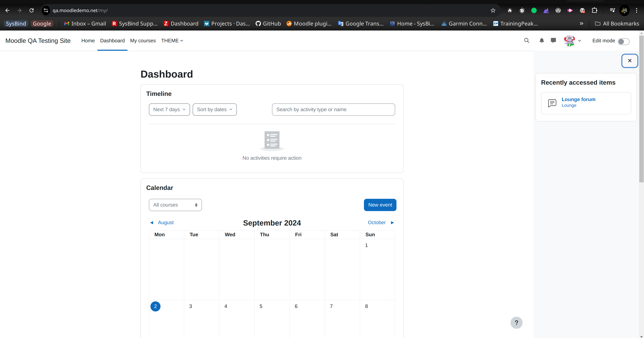Open My courses tab
644x338 pixels.
(x=143, y=41)
